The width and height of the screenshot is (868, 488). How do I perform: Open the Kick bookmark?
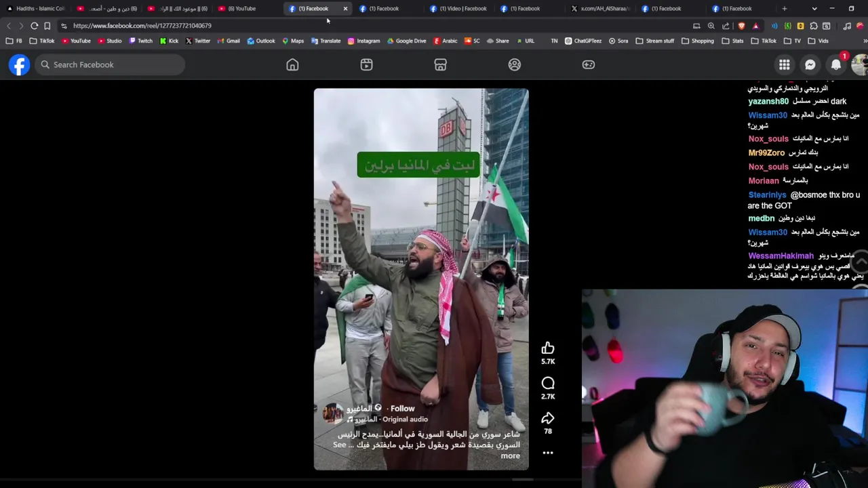pyautogui.click(x=169, y=41)
